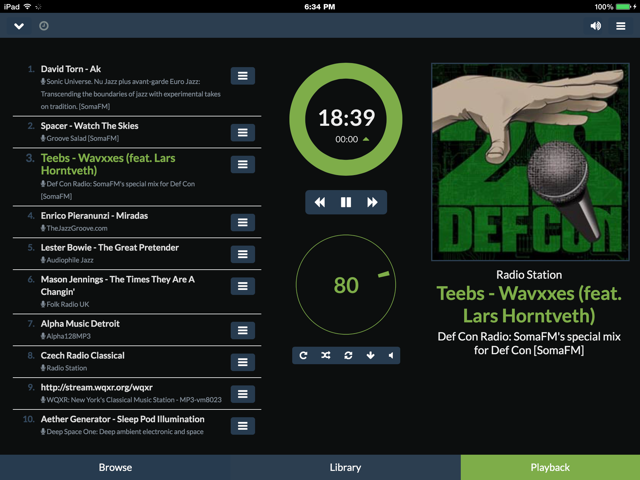Switch to the Browse tab
Image resolution: width=640 pixels, height=480 pixels.
tap(115, 467)
